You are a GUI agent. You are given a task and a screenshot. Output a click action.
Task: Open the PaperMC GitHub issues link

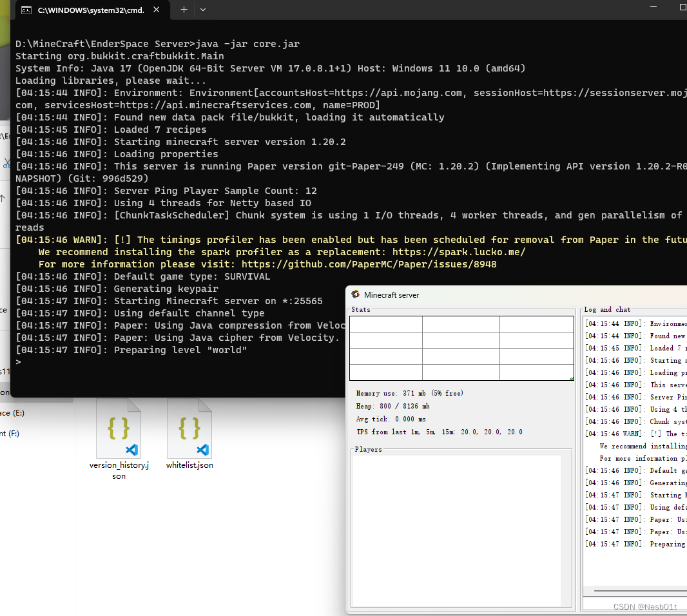pyautogui.click(x=369, y=264)
